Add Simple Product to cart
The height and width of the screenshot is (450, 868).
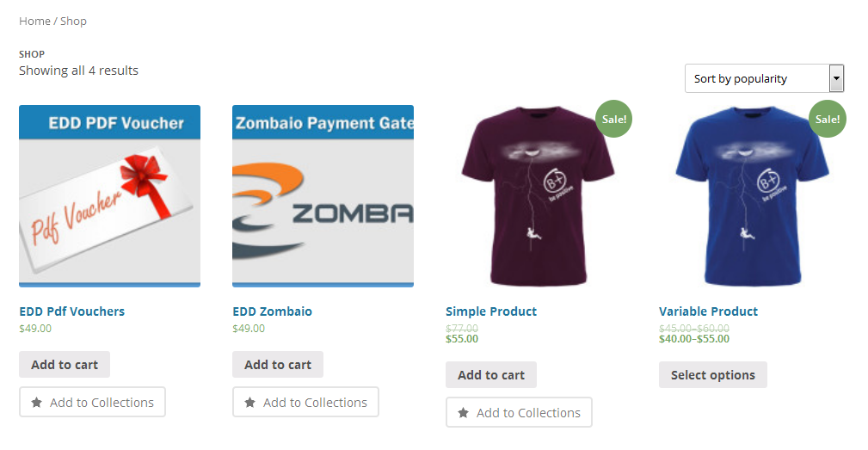pyautogui.click(x=491, y=375)
